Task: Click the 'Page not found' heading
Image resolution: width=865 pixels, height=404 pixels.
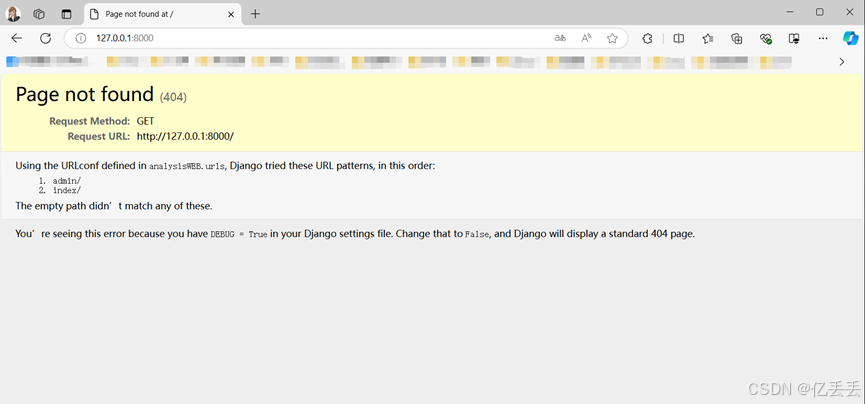Action: pyautogui.click(x=84, y=94)
